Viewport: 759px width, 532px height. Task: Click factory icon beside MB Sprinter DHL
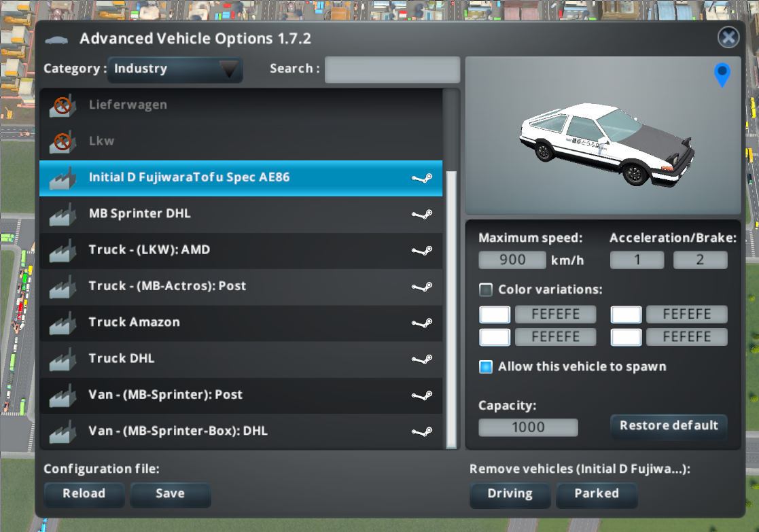[63, 215]
